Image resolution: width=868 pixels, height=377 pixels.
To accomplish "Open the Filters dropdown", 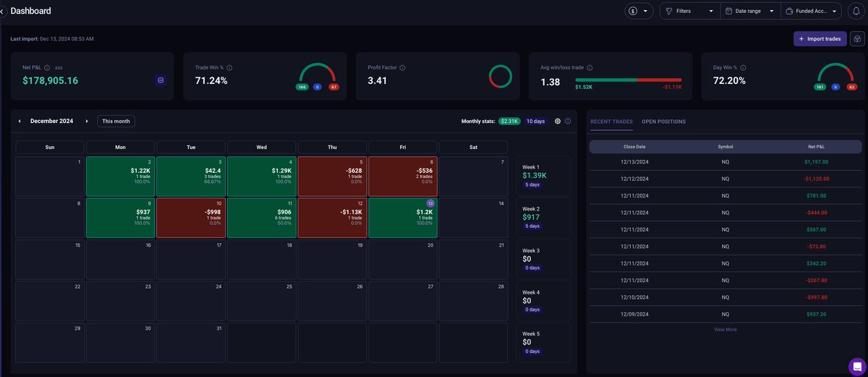I will 689,11.
